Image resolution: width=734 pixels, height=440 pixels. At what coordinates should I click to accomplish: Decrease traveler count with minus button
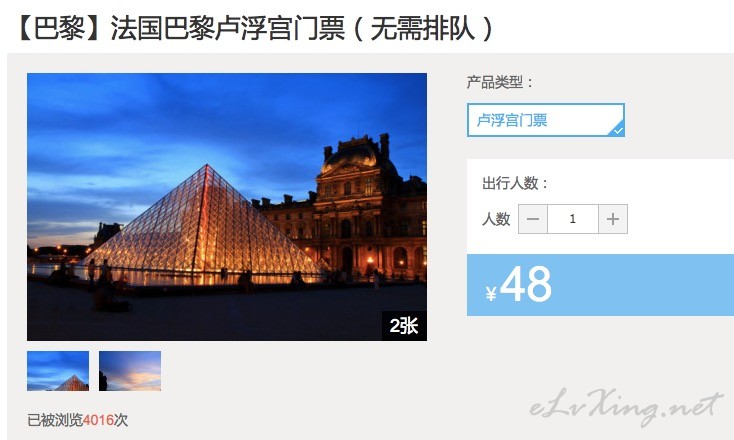533,219
